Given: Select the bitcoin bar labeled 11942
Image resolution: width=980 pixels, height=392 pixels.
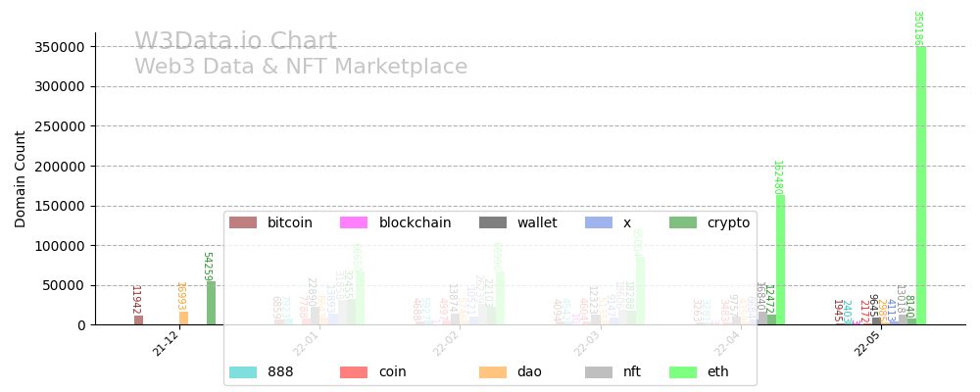Looking at the screenshot, I should 138,320.
